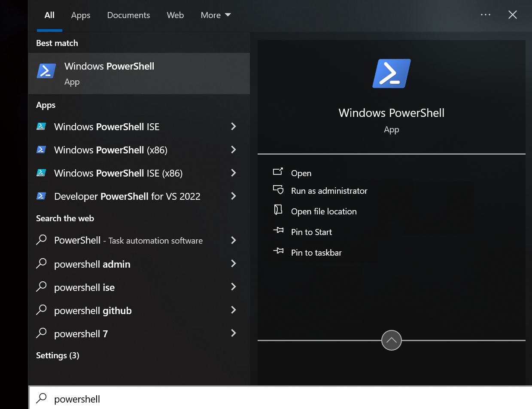The height and width of the screenshot is (409, 532).
Task: Click the Run as administrator shield icon
Action: (x=278, y=190)
